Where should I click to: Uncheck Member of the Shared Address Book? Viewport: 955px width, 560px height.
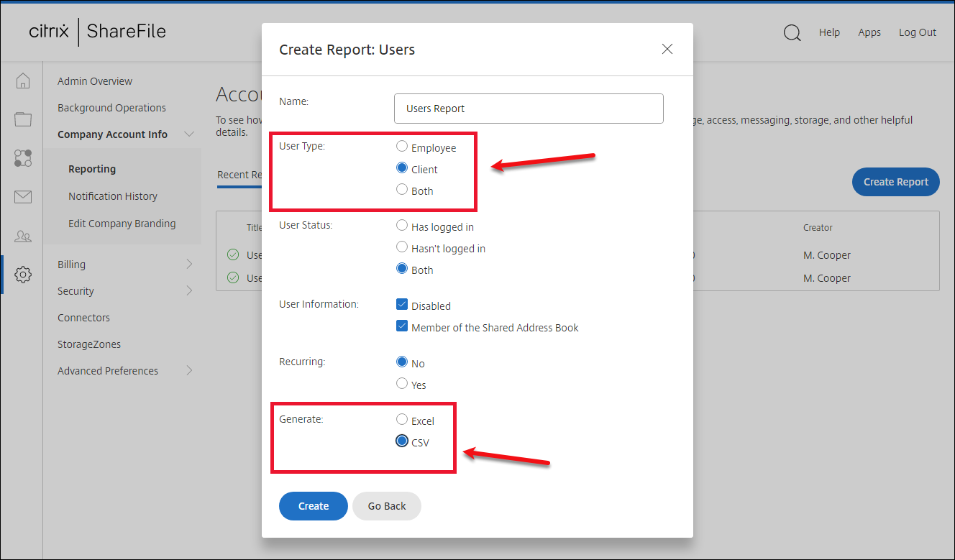[402, 326]
